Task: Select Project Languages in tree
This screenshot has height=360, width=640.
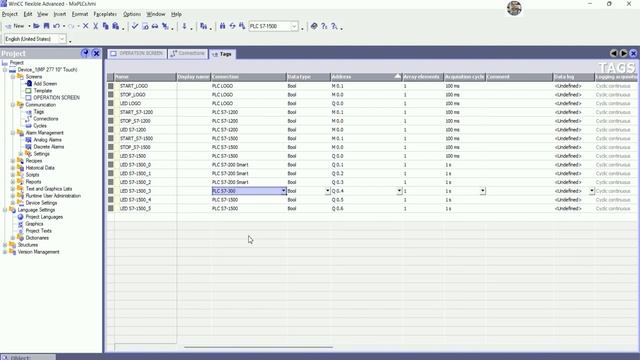Action: click(x=44, y=217)
